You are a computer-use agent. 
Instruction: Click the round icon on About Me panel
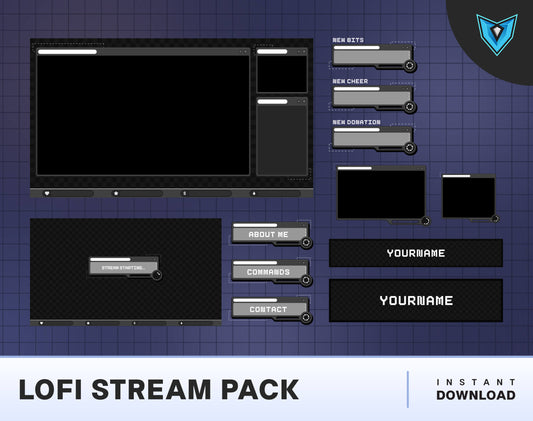point(306,242)
